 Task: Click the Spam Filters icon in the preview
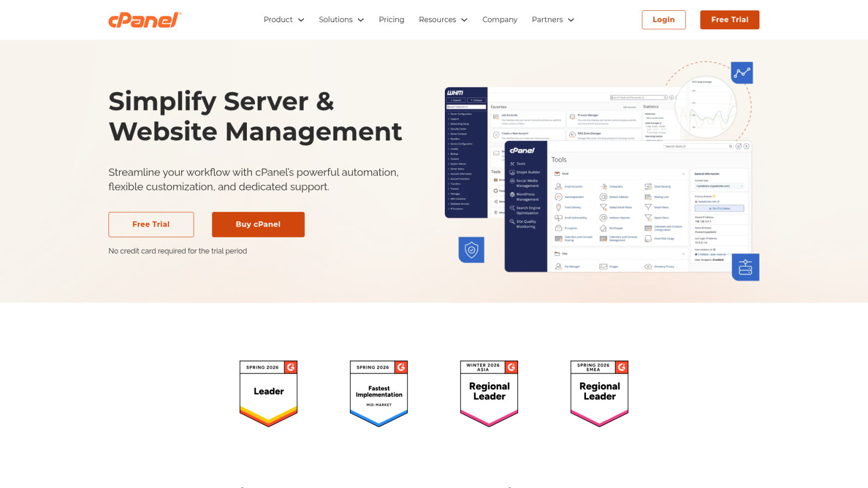648,217
